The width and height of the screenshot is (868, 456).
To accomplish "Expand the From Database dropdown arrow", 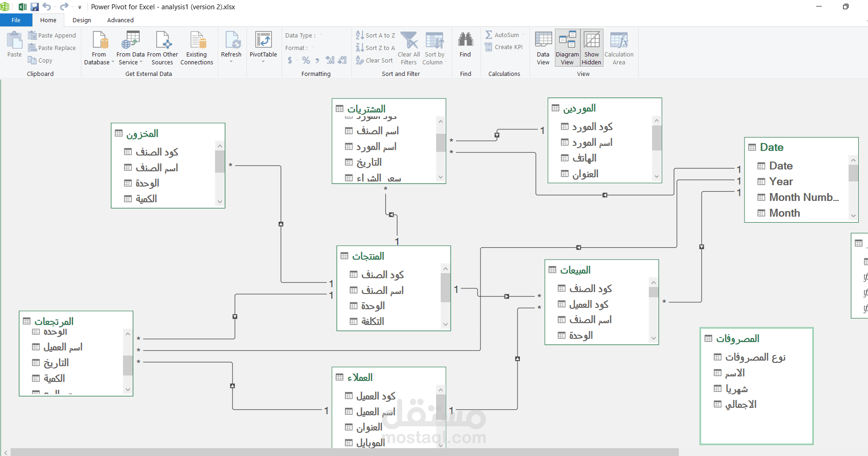I will [x=112, y=62].
